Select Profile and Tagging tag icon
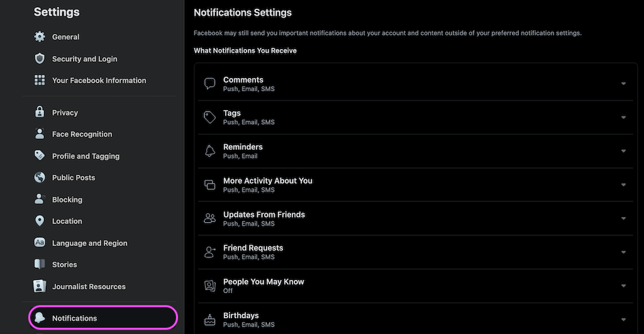The width and height of the screenshot is (644, 334). coord(40,155)
